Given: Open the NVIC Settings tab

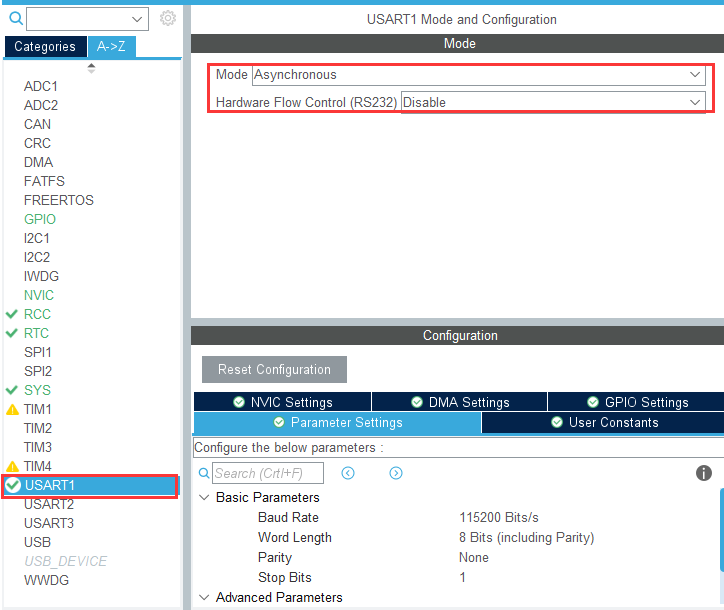Looking at the screenshot, I should coord(283,402).
